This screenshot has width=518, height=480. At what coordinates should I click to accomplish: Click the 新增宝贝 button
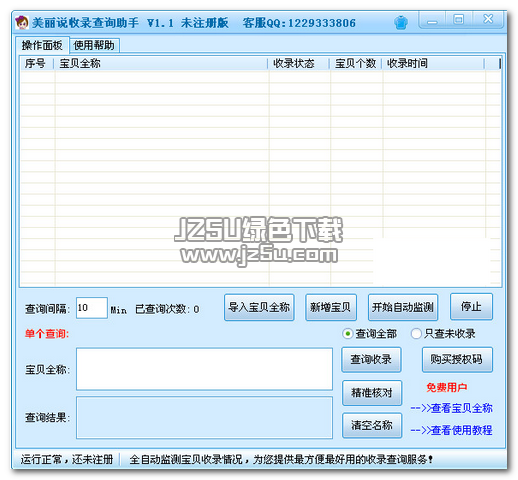tap(331, 307)
